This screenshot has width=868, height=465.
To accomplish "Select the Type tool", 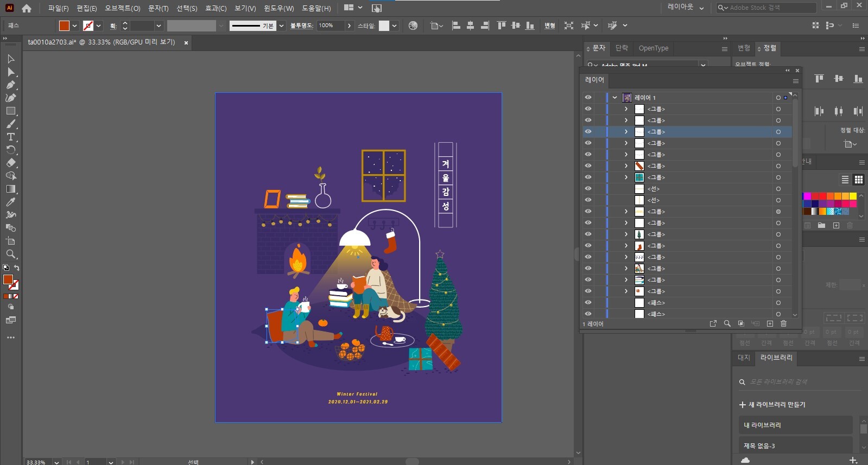I will pos(10,137).
